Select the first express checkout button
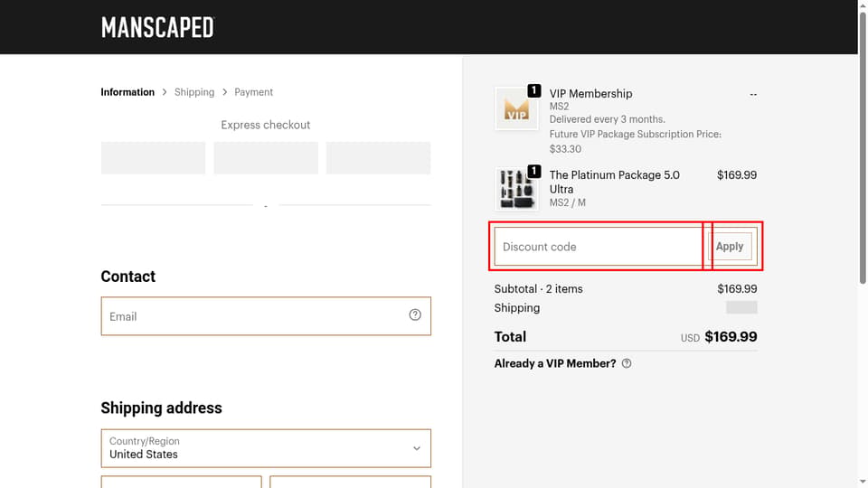 (153, 157)
